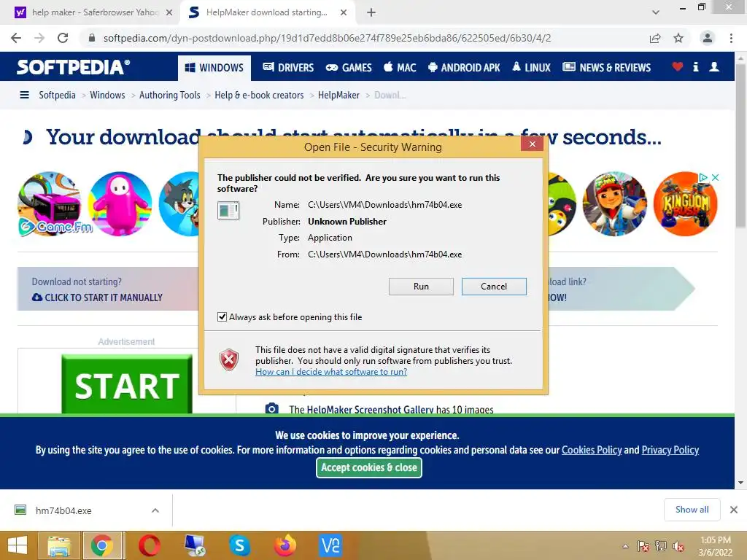Image resolution: width=747 pixels, height=560 pixels.
Task: Open Opera from the taskbar
Action: (x=149, y=545)
